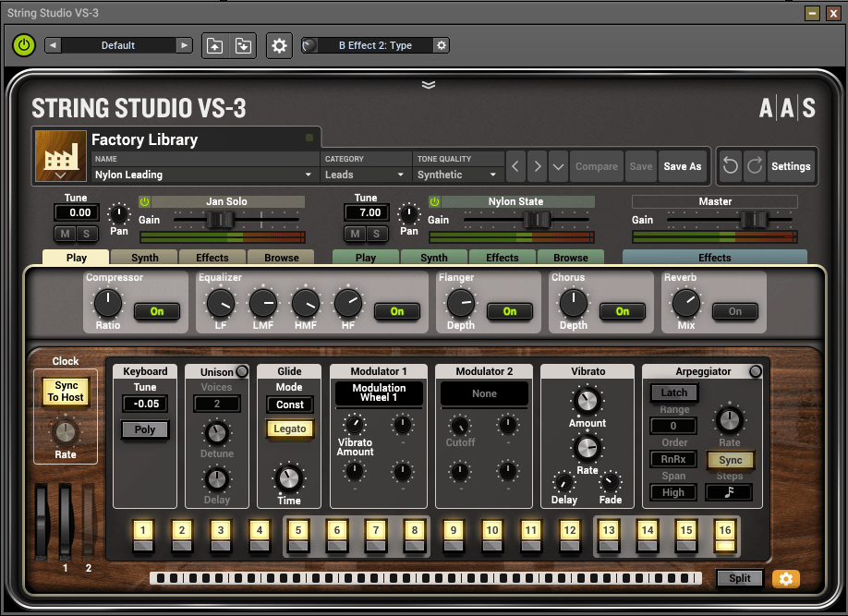
Task: Toggle the Glide Legato button
Action: coord(290,429)
